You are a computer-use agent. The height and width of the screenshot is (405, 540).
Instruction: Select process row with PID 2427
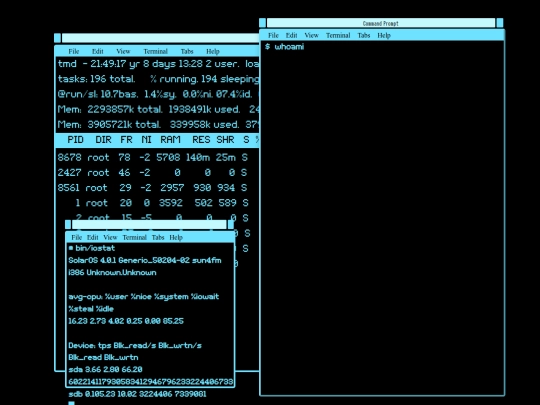152,173
